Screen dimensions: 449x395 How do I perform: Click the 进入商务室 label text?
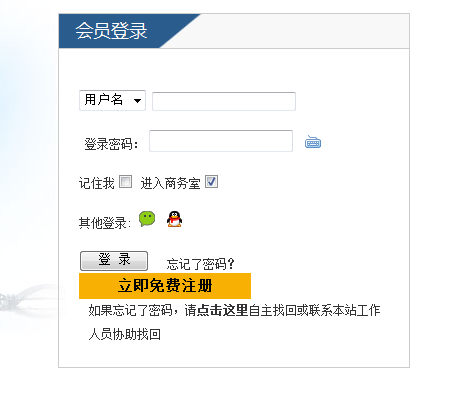[170, 183]
